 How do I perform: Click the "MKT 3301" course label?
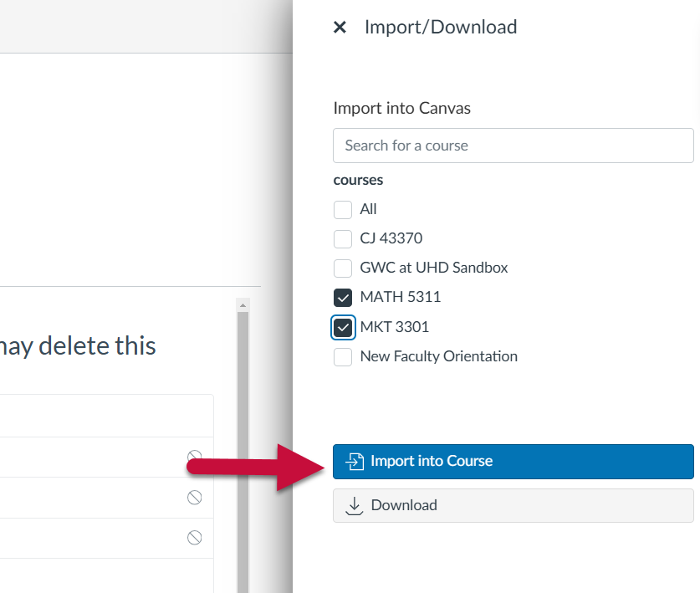394,327
